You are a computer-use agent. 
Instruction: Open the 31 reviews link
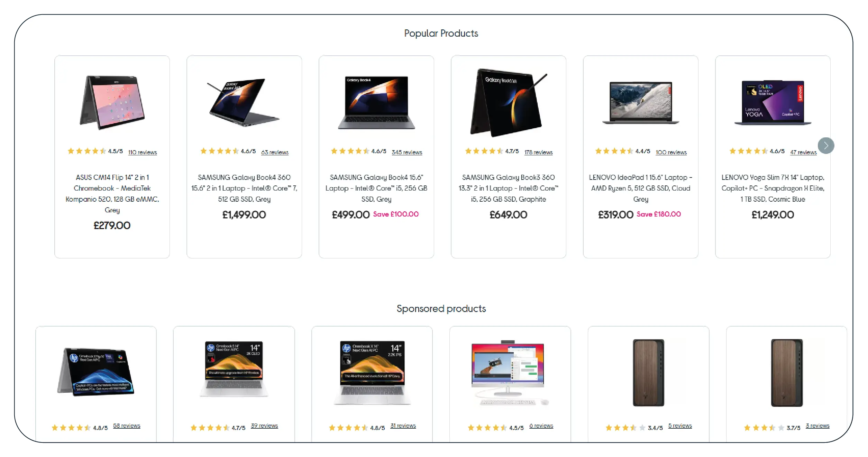(403, 426)
